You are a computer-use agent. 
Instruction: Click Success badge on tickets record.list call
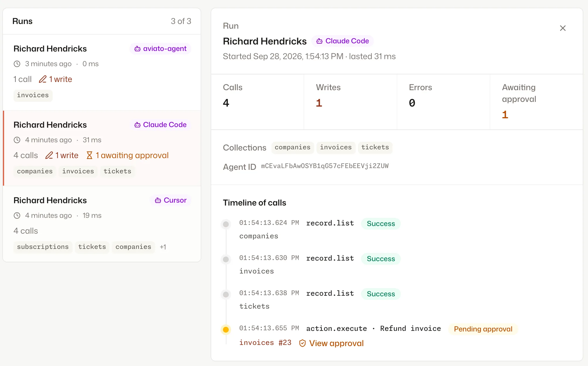click(x=381, y=294)
